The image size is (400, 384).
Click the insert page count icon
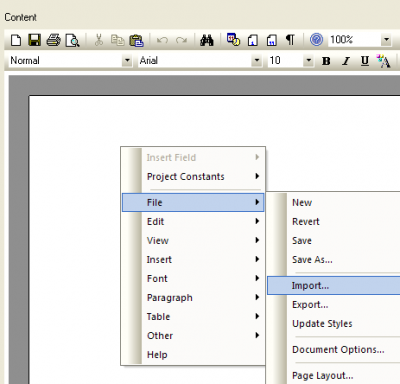(x=272, y=40)
